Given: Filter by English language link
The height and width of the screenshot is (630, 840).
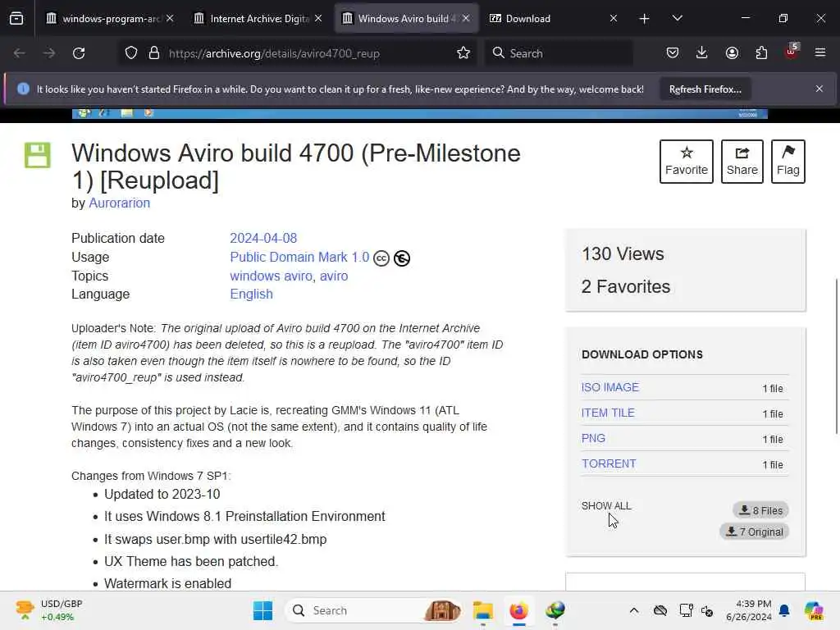Looking at the screenshot, I should tap(251, 294).
